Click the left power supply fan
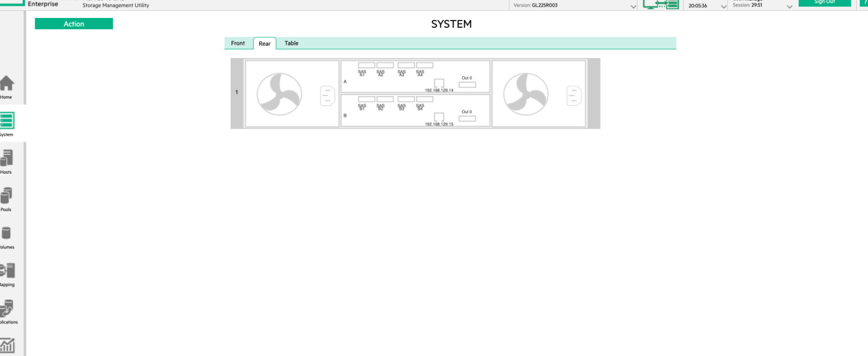The width and height of the screenshot is (868, 356). click(x=279, y=94)
